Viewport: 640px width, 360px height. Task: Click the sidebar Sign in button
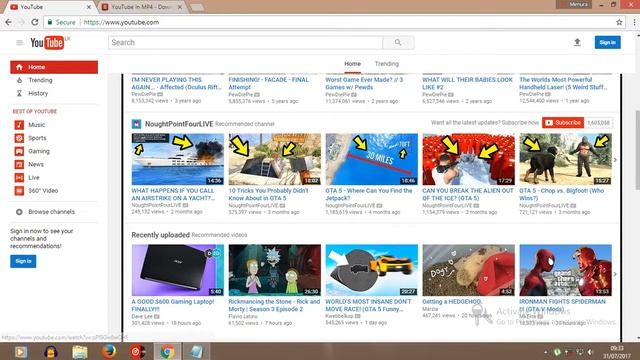[23, 261]
